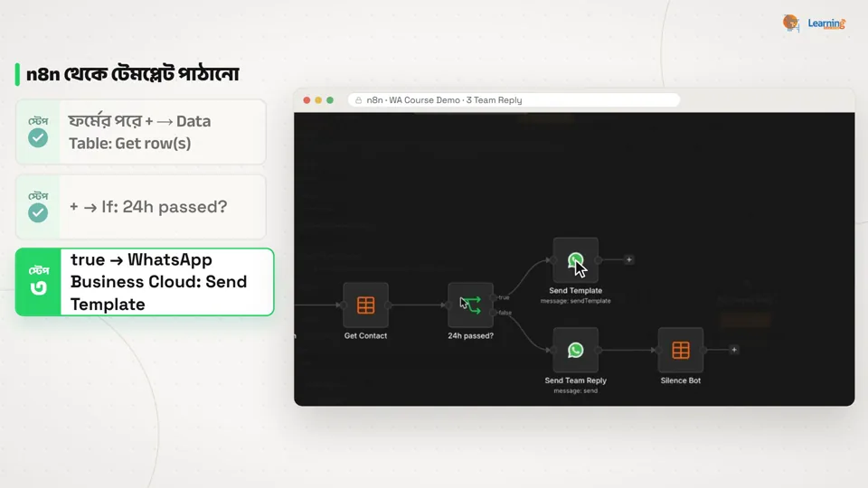Select the step 3 card 'Send Template'
Screen dimensions: 868x488
click(x=145, y=282)
